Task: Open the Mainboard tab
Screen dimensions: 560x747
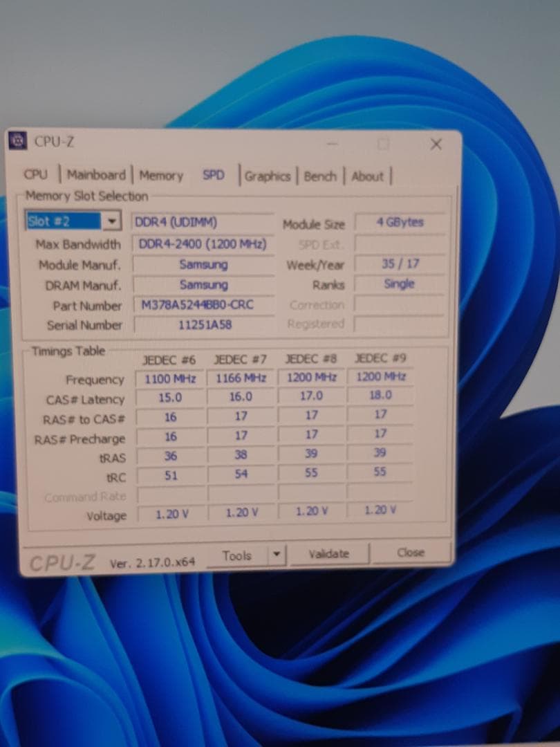Action: coord(95,175)
